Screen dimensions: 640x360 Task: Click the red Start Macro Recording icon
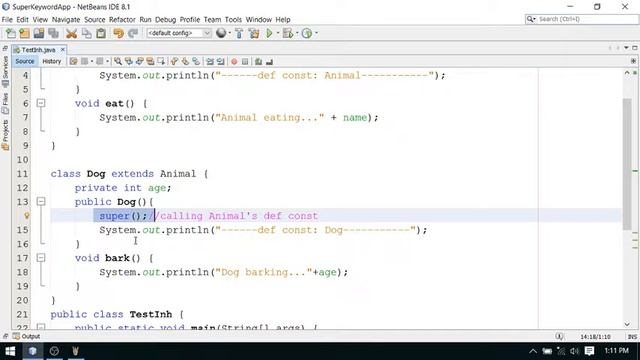click(234, 62)
